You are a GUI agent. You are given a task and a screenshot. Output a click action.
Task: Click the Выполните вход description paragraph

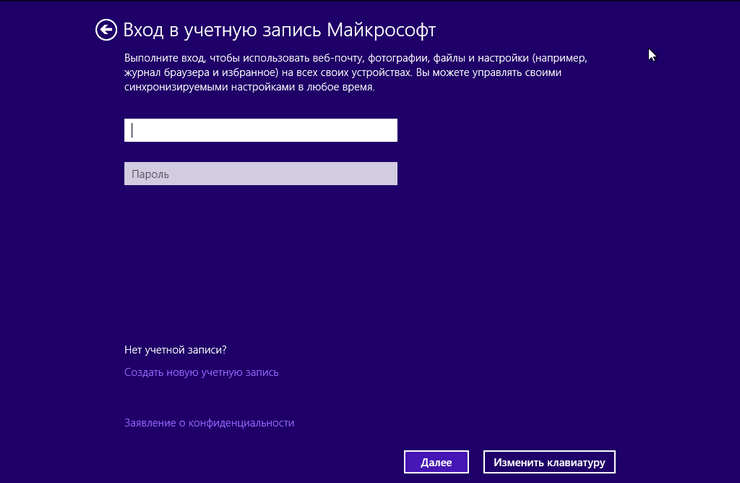356,73
